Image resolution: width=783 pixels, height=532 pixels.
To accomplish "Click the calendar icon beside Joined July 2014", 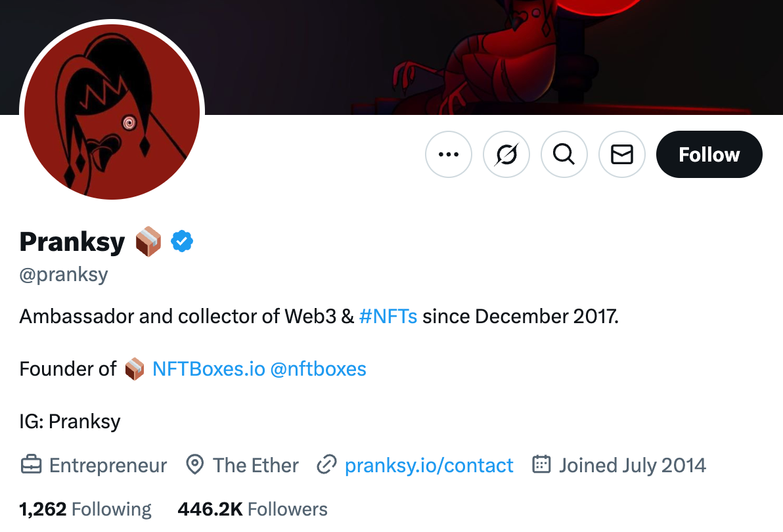I will (x=541, y=464).
